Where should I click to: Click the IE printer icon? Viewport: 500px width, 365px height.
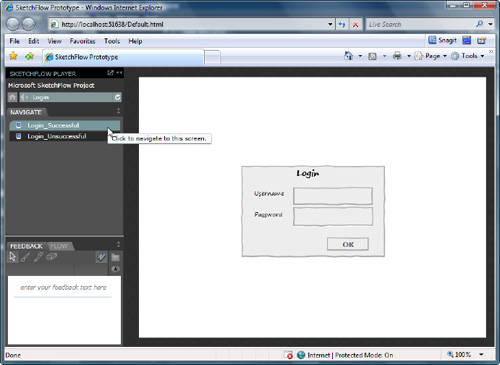[397, 56]
